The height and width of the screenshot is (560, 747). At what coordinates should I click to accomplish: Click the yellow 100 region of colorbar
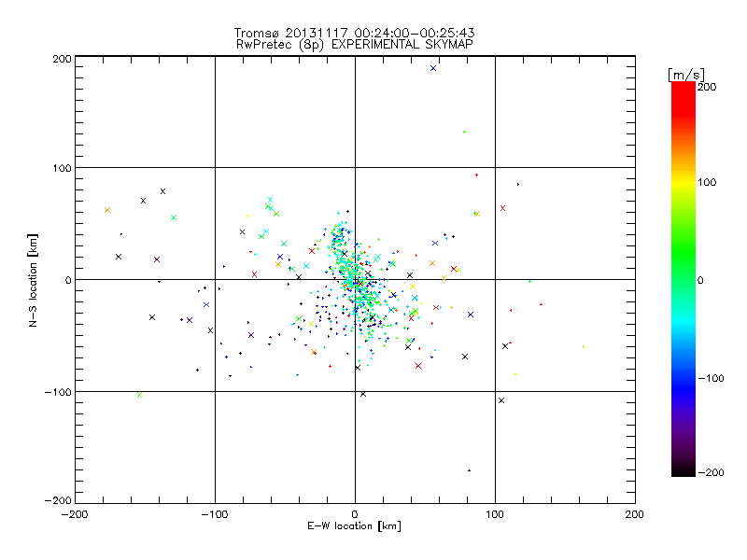tap(684, 182)
